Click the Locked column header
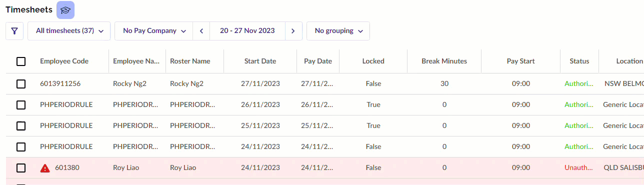 point(373,61)
